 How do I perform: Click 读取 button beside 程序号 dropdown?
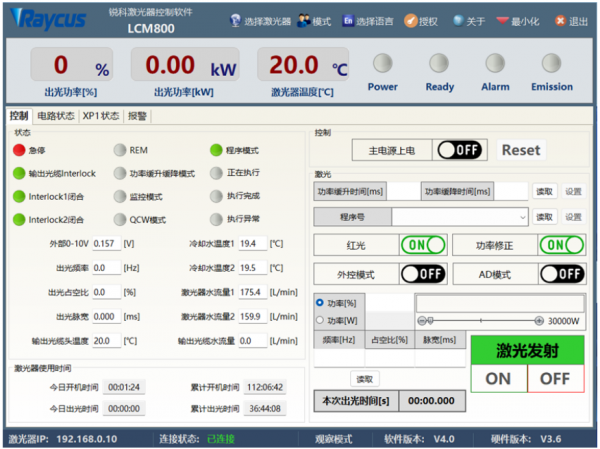coord(543,217)
